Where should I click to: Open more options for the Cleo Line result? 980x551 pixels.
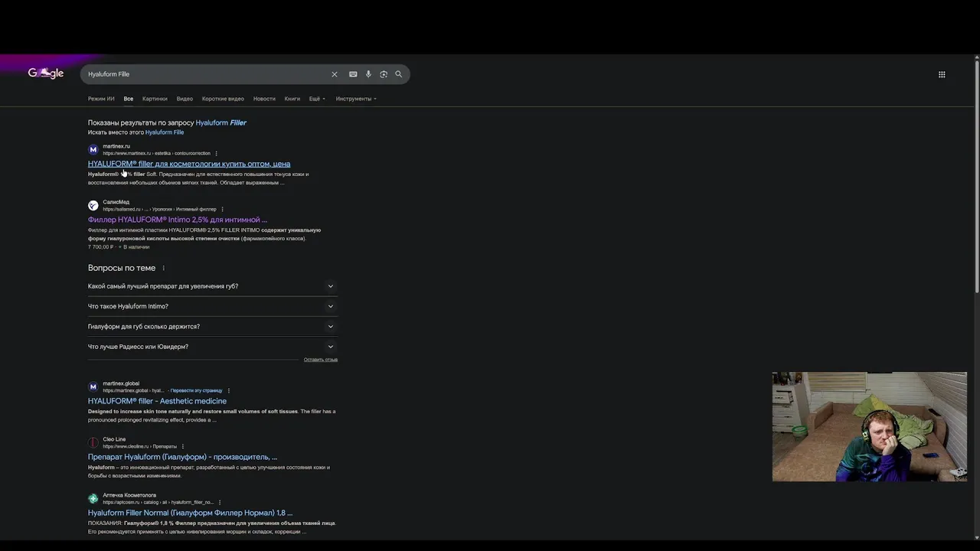coord(183,446)
